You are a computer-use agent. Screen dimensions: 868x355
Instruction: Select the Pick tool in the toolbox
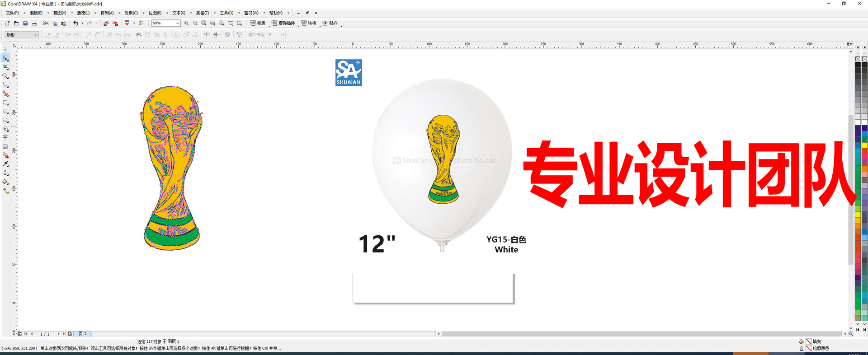tap(5, 49)
